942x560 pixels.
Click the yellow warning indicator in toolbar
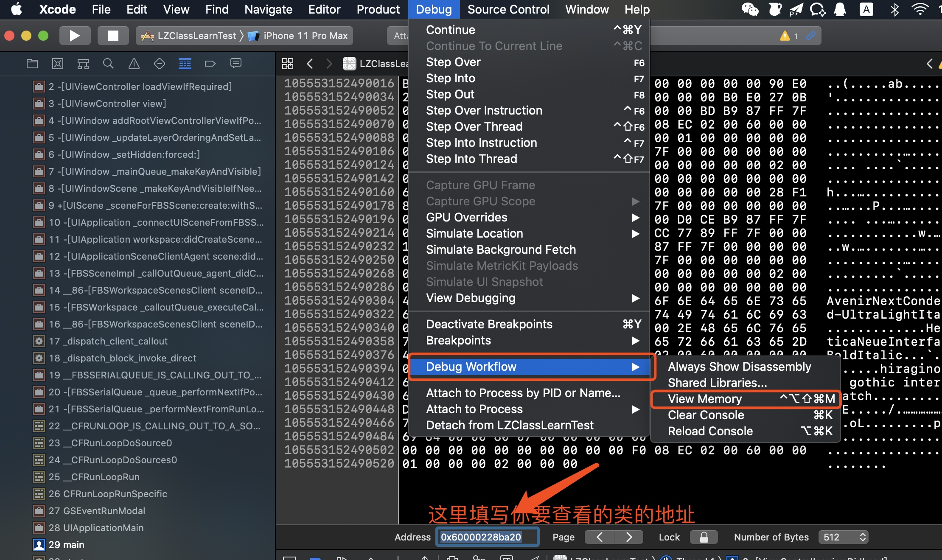pyautogui.click(x=785, y=36)
